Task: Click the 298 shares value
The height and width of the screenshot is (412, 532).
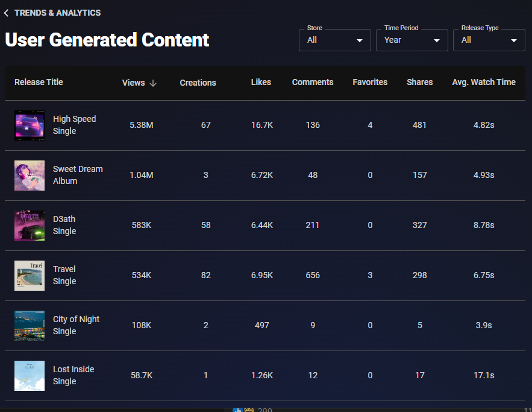Action: pyautogui.click(x=420, y=275)
